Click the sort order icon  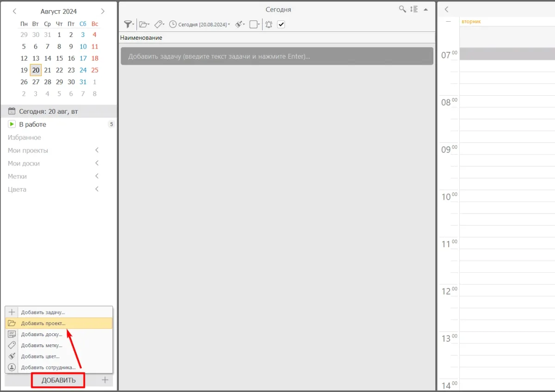coord(414,9)
